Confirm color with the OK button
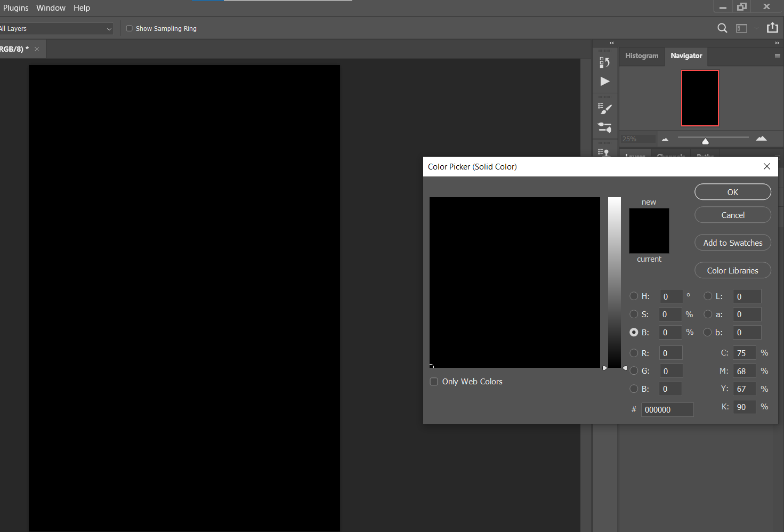The image size is (784, 532). 733,192
